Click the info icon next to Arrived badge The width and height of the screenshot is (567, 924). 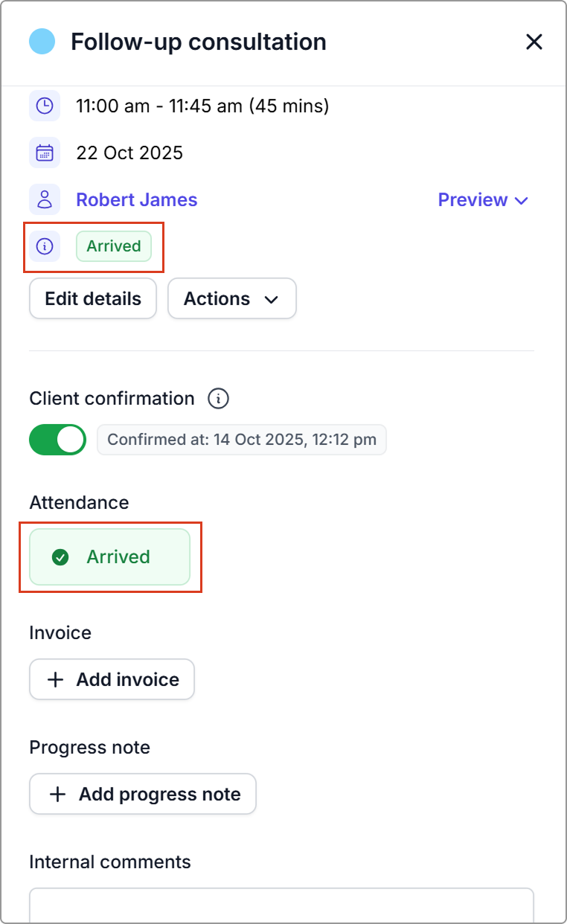point(45,246)
